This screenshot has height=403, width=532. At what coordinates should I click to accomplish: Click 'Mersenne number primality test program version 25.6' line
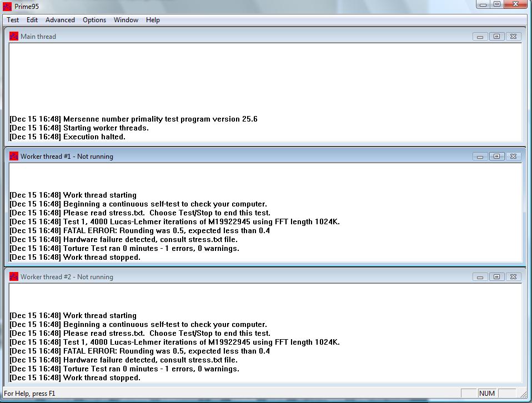(x=133, y=119)
